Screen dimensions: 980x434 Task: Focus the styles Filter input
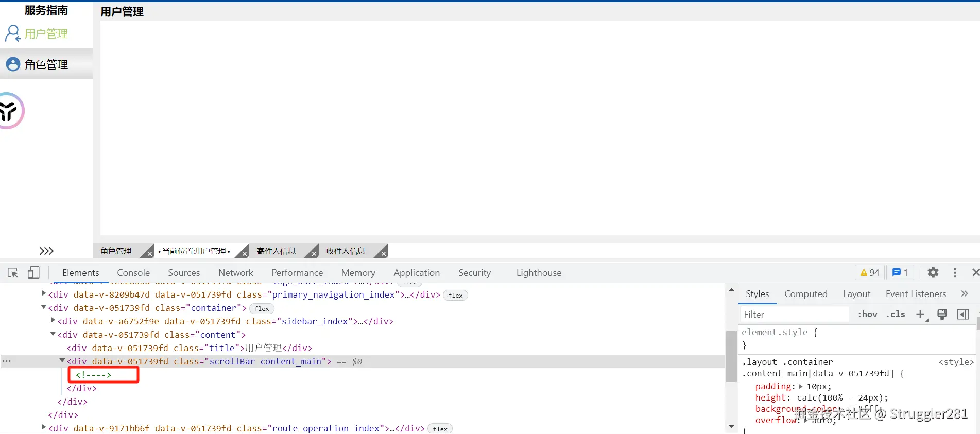(794, 315)
